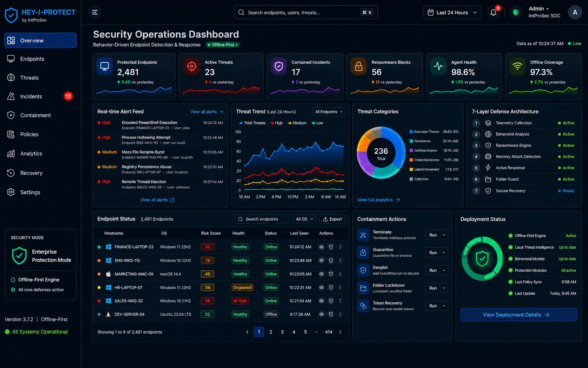Open three-dot menu for DEV-SERVER-04
588x368 pixels.
[x=340, y=314]
